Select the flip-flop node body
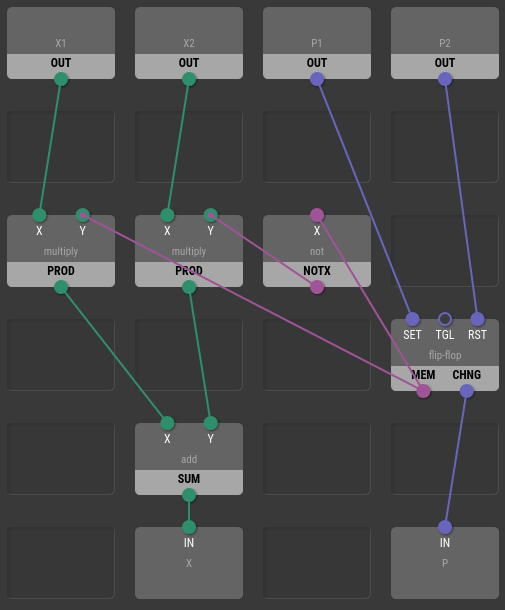This screenshot has width=505, height=610. (x=445, y=355)
